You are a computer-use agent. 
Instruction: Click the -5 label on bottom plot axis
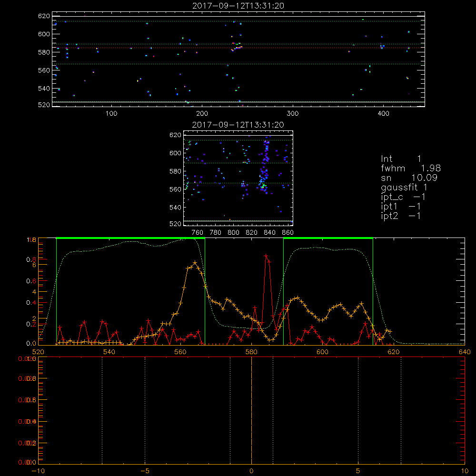[x=145, y=471]
